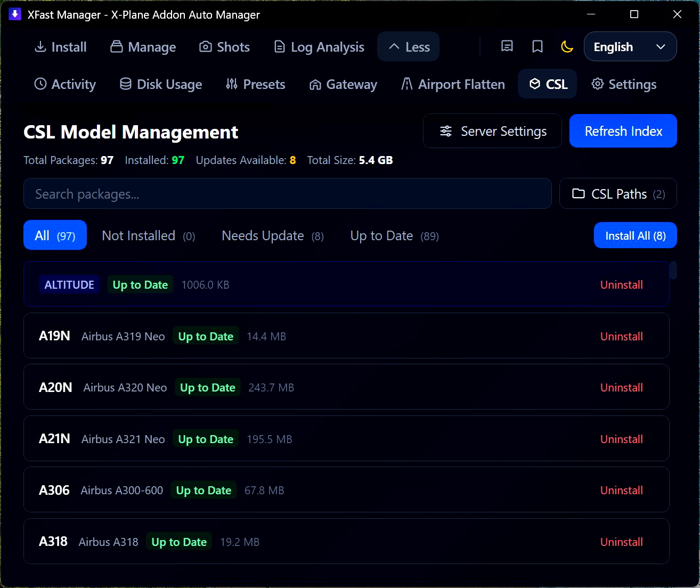Click the A19N package code

tap(54, 336)
